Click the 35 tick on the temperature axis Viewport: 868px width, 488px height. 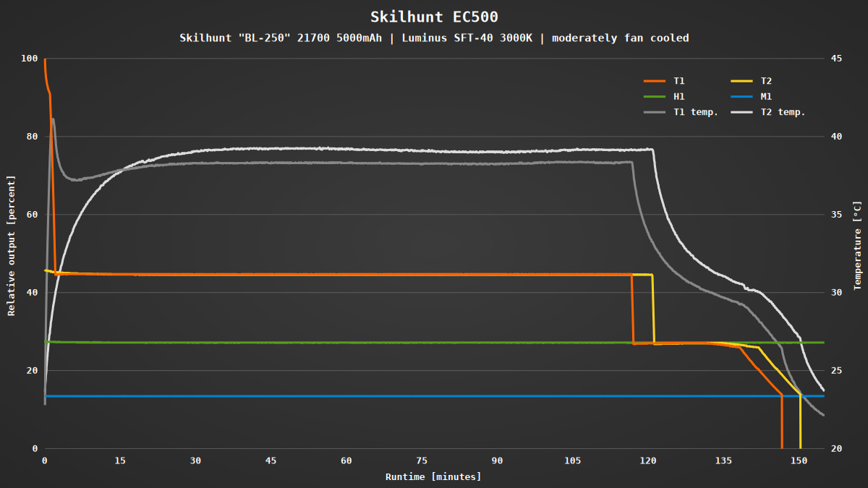pyautogui.click(x=836, y=214)
